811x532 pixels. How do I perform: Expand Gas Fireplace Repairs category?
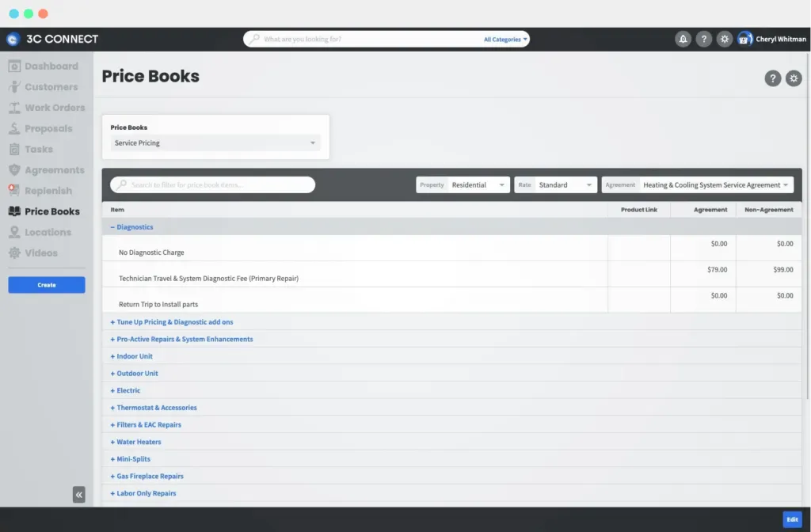coord(147,476)
